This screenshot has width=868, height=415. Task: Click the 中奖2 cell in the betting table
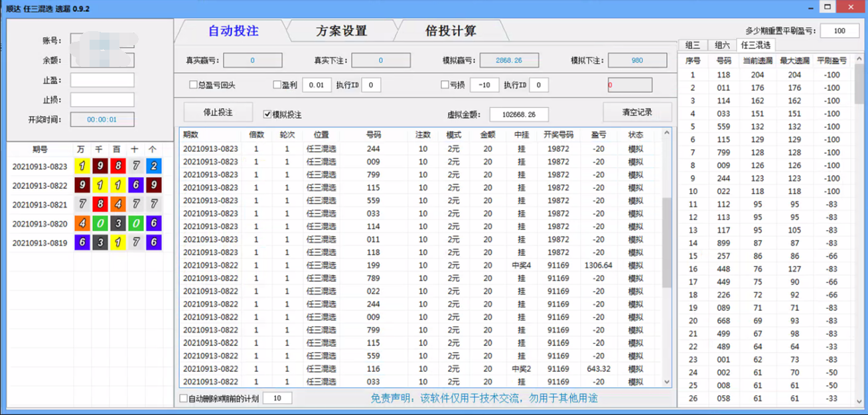pyautogui.click(x=521, y=369)
